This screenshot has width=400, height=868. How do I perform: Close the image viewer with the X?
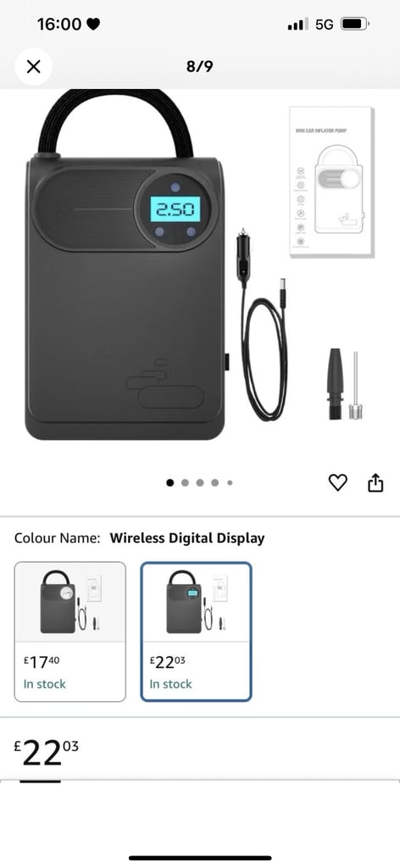(33, 67)
